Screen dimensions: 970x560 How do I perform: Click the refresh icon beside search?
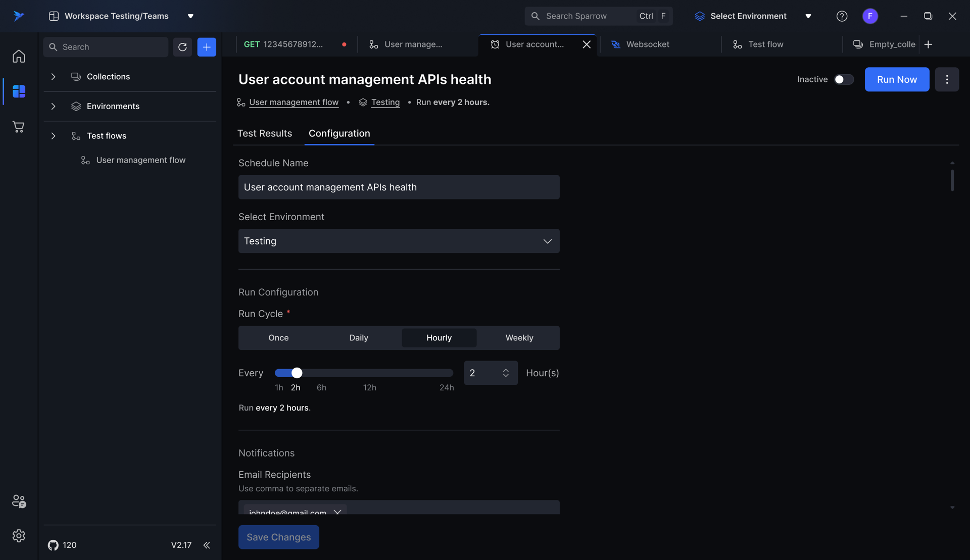coord(182,47)
